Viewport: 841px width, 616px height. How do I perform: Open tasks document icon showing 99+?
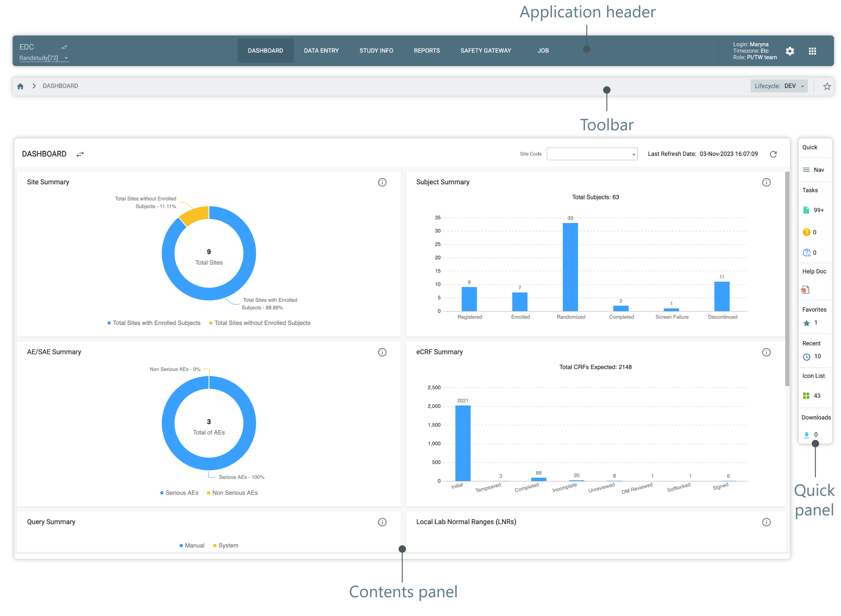(x=806, y=210)
